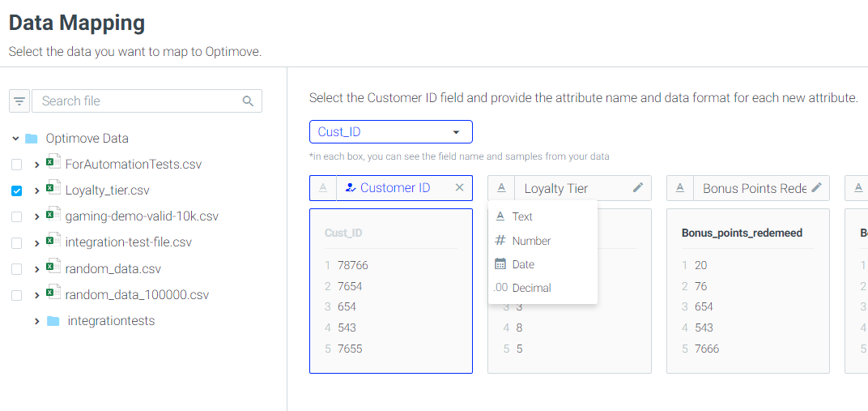This screenshot has width=868, height=411.
Task: Select the random_data_100000.csv file name
Action: pos(138,295)
